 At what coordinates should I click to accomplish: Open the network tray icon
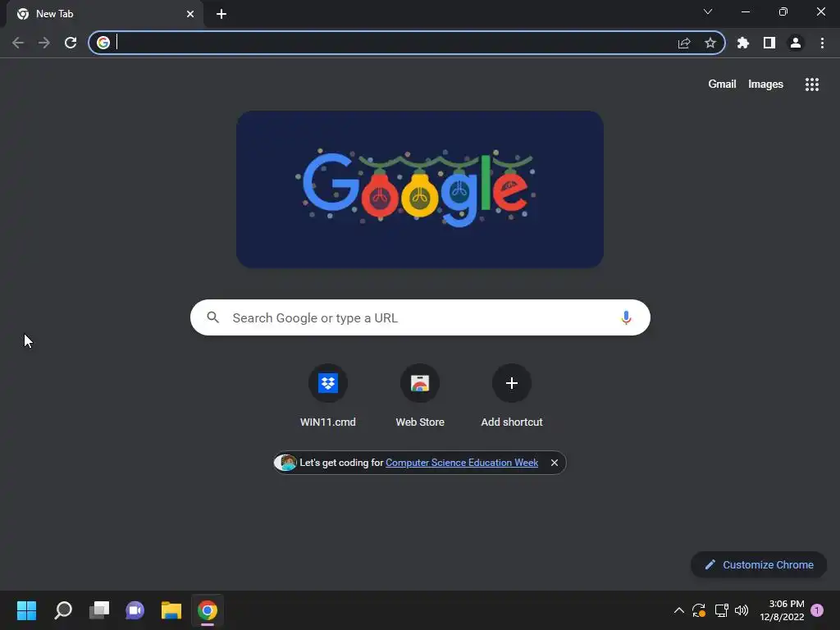[x=721, y=610]
